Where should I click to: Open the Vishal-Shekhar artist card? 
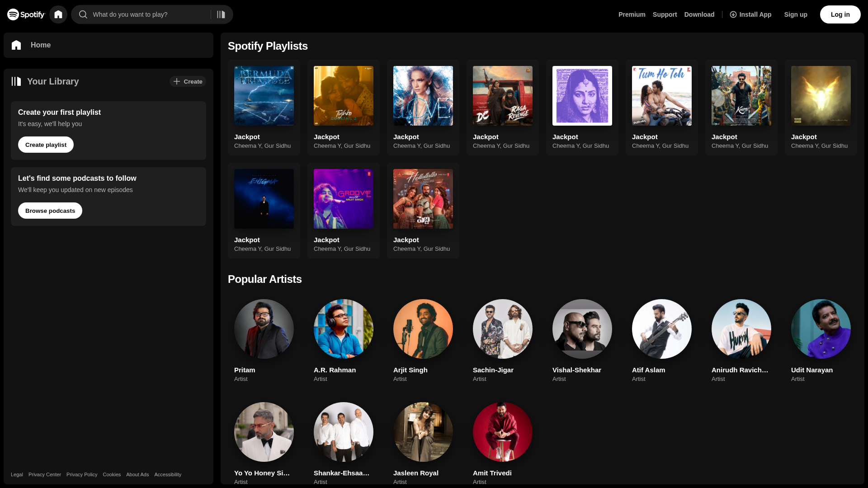582,341
